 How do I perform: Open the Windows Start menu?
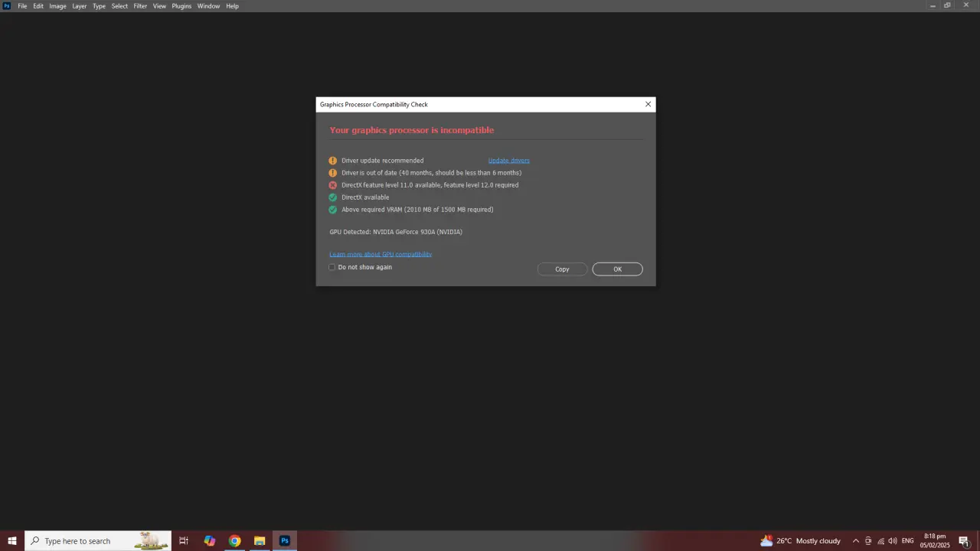click(12, 541)
